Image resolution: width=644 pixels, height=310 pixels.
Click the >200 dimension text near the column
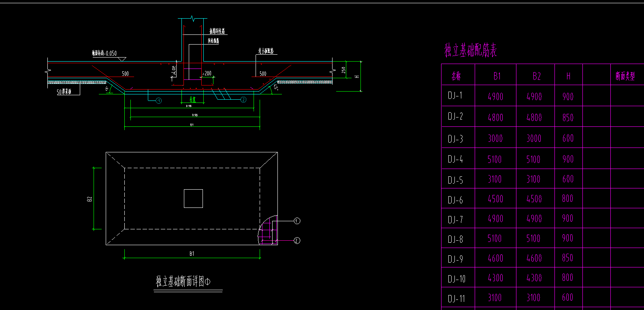click(207, 73)
